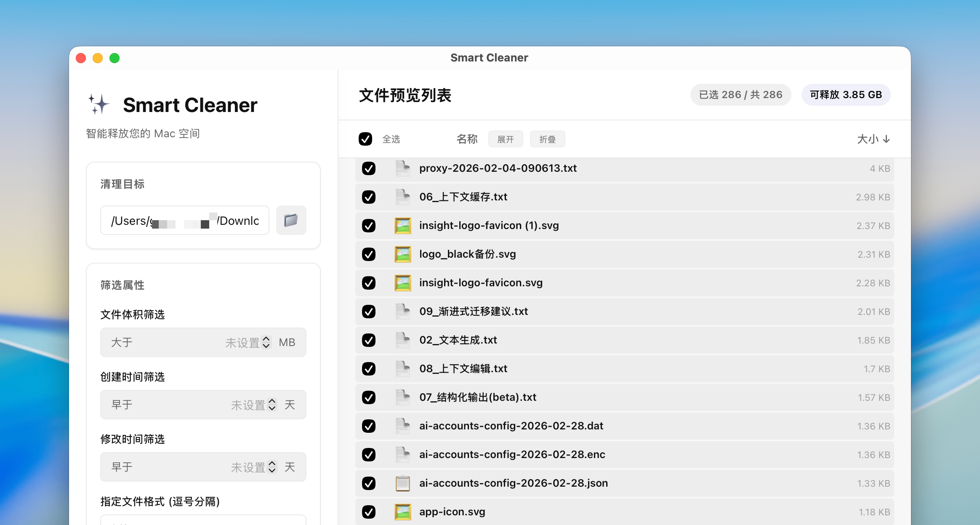This screenshot has width=980, height=525.
Task: Sort list by 大小 column header
Action: 873,139
